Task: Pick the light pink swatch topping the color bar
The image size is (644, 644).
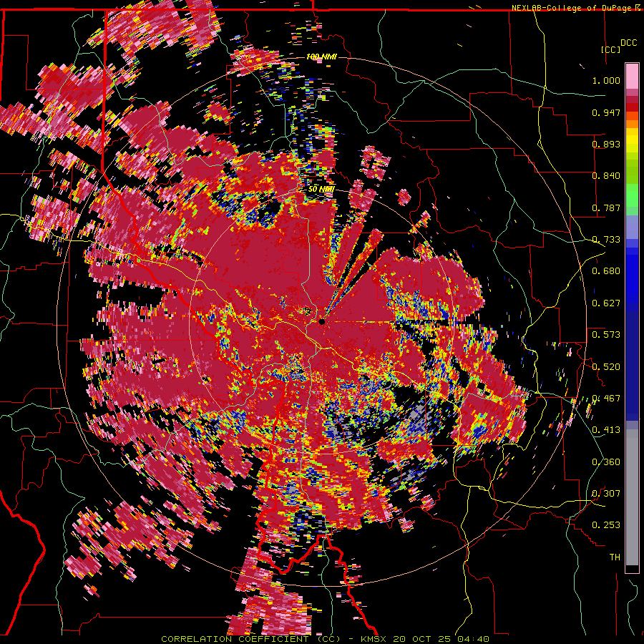Action: click(x=632, y=77)
